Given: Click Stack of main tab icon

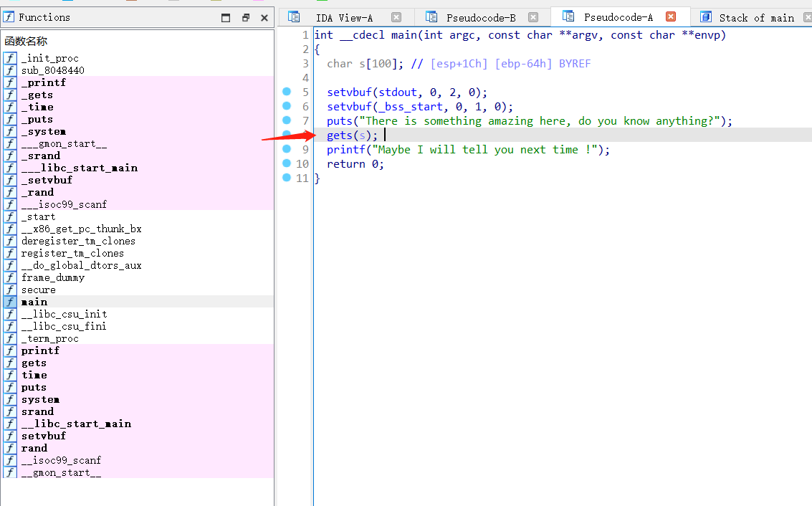Looking at the screenshot, I should pos(706,17).
